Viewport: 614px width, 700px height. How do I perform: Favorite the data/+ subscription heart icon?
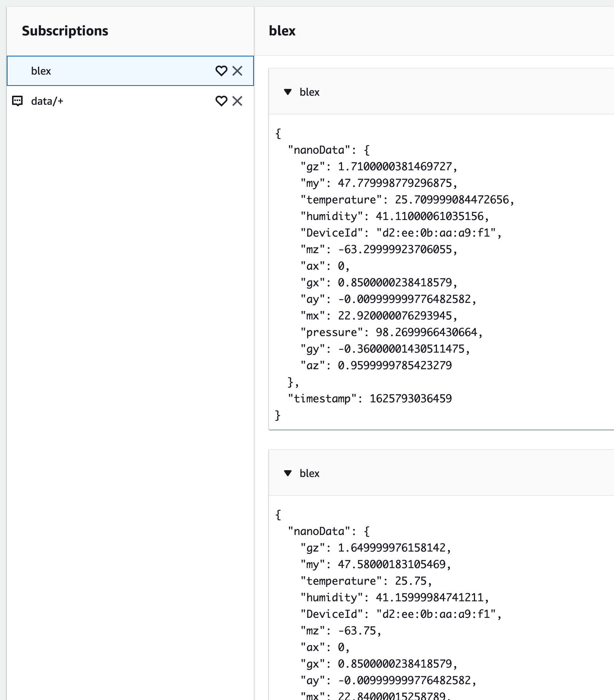pyautogui.click(x=221, y=101)
